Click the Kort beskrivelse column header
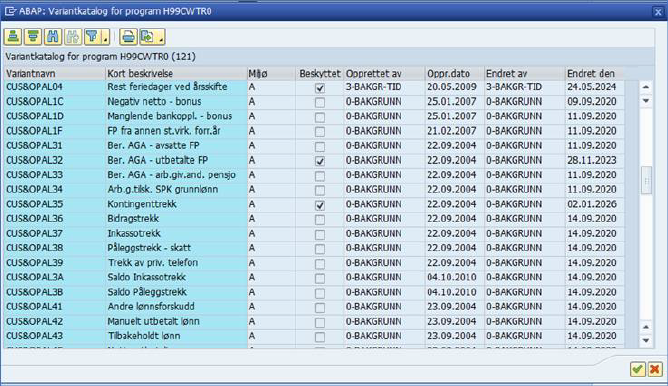 (x=176, y=73)
